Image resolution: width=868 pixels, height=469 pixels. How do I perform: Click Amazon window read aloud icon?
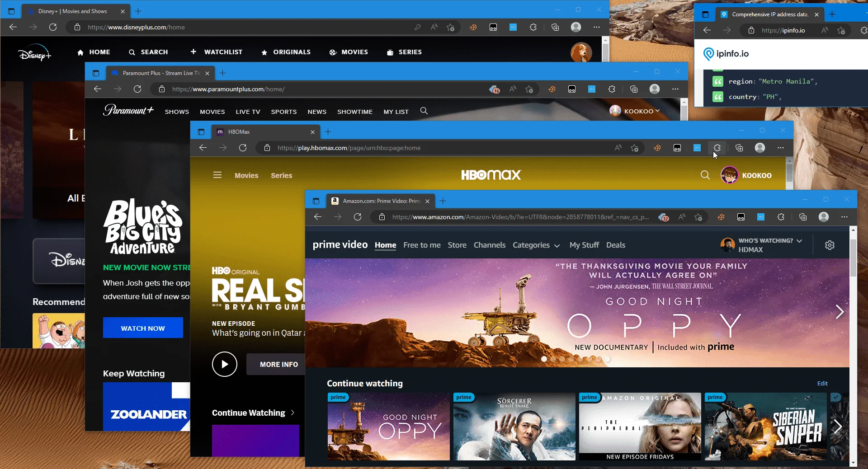(x=682, y=217)
